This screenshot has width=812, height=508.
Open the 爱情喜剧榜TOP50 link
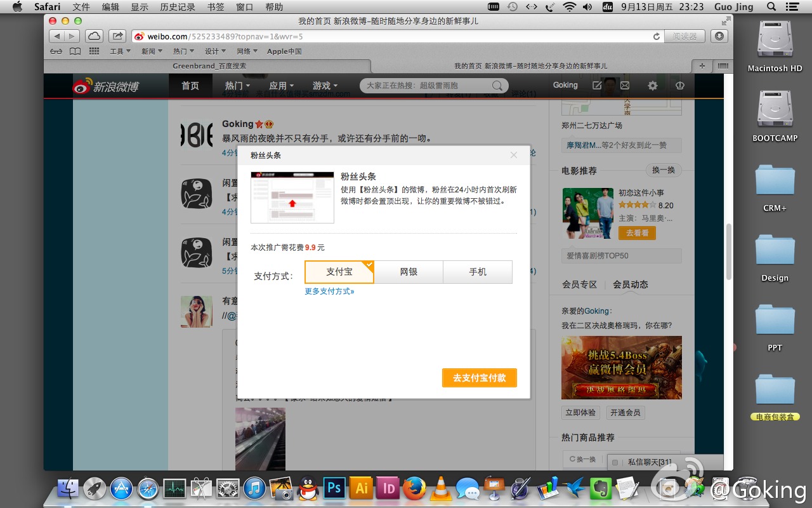tap(597, 255)
